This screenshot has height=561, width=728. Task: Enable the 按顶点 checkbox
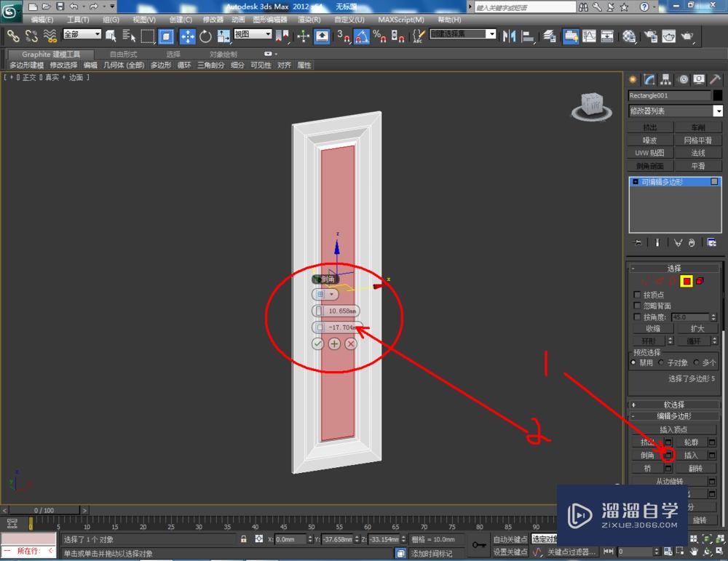coord(637,295)
